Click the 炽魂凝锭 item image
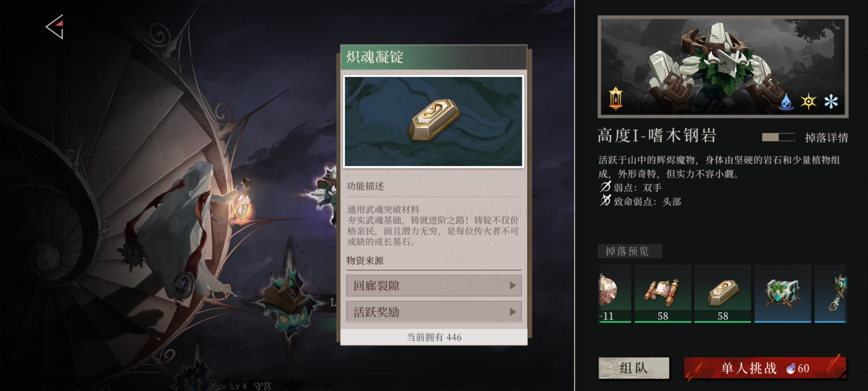The height and width of the screenshot is (391, 868). [x=434, y=122]
